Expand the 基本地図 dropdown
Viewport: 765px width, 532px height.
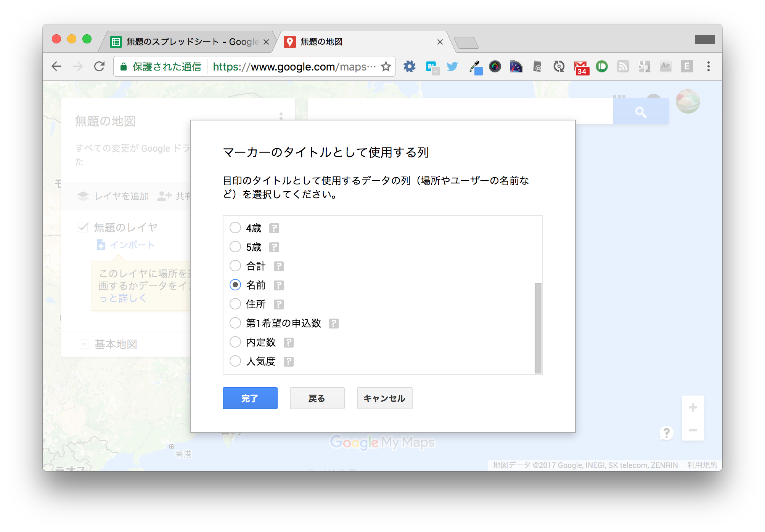tap(83, 344)
